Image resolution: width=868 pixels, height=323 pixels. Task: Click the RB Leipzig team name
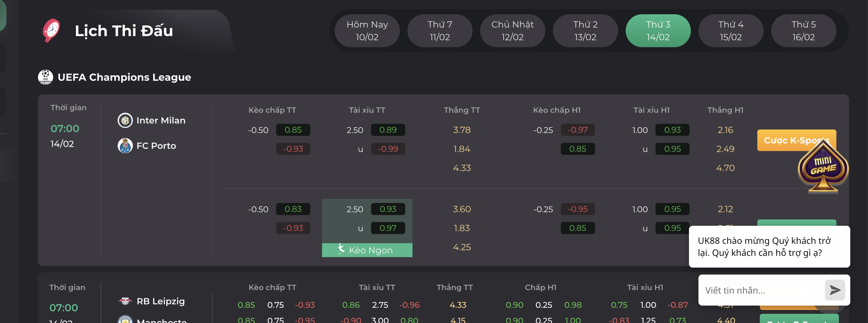(x=160, y=301)
